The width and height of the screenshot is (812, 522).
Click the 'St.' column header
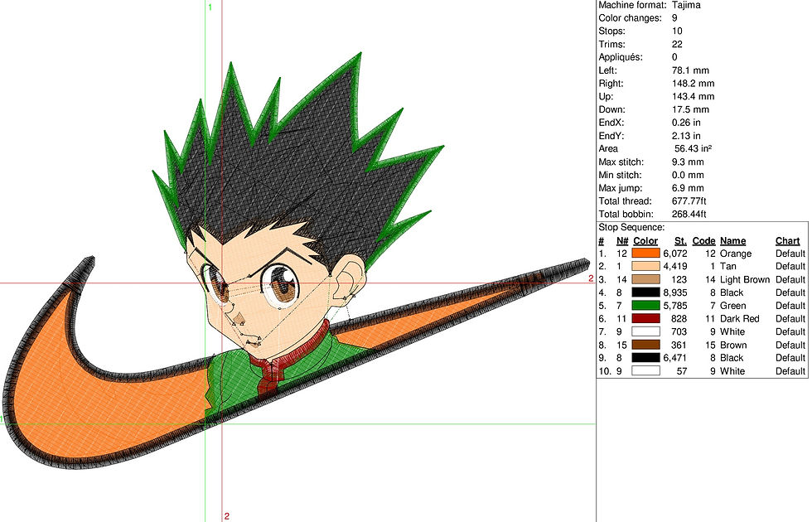[680, 241]
